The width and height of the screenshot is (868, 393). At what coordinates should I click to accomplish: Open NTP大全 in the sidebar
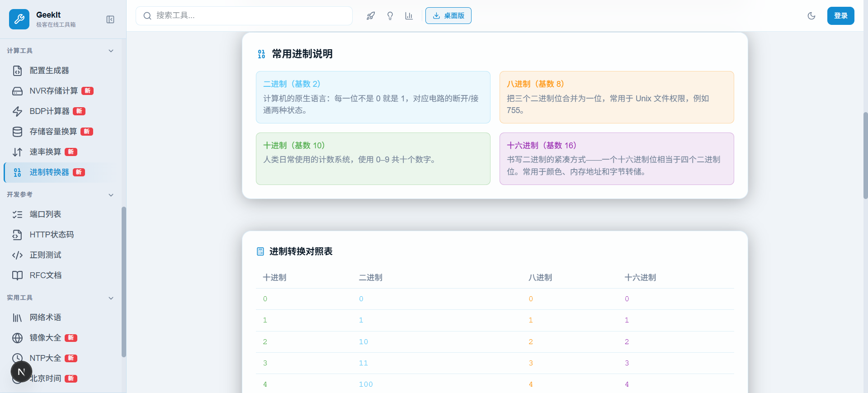[61, 358]
